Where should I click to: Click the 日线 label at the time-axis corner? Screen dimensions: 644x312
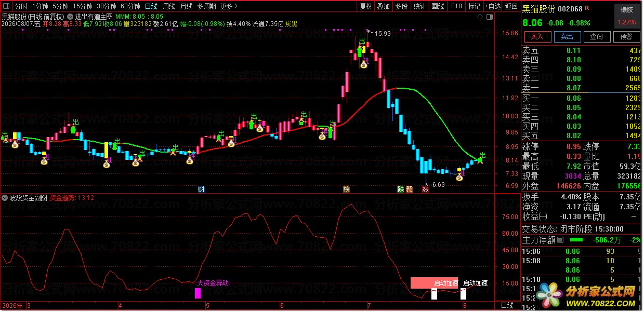click(x=507, y=305)
